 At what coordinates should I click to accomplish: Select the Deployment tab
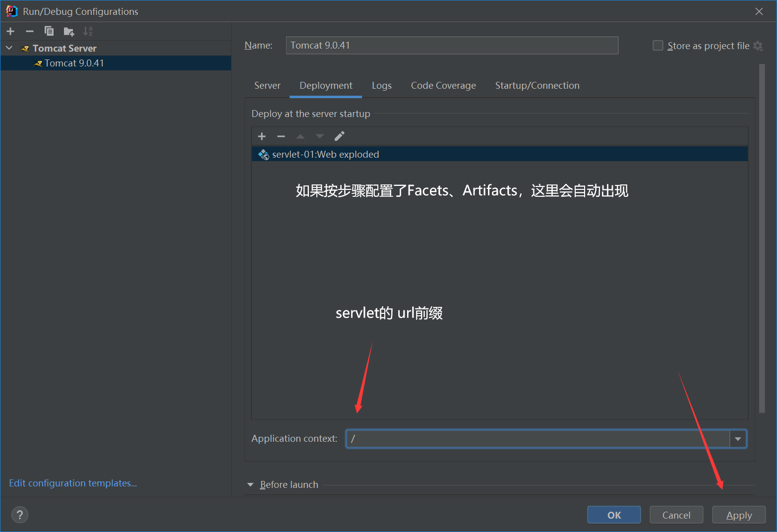326,85
